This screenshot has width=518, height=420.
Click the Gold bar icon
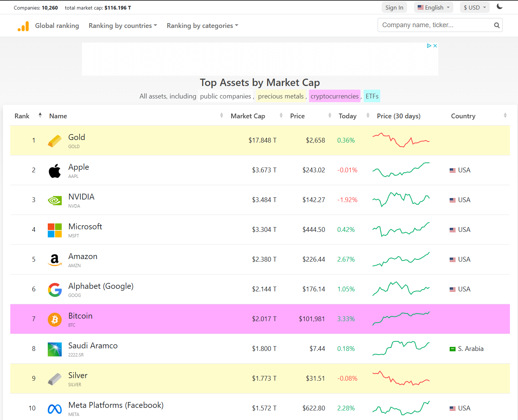point(55,141)
